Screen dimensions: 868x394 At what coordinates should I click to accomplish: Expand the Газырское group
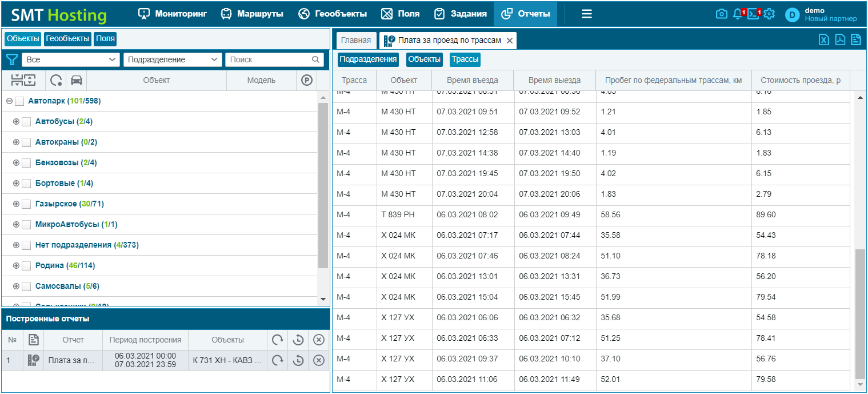click(x=16, y=204)
